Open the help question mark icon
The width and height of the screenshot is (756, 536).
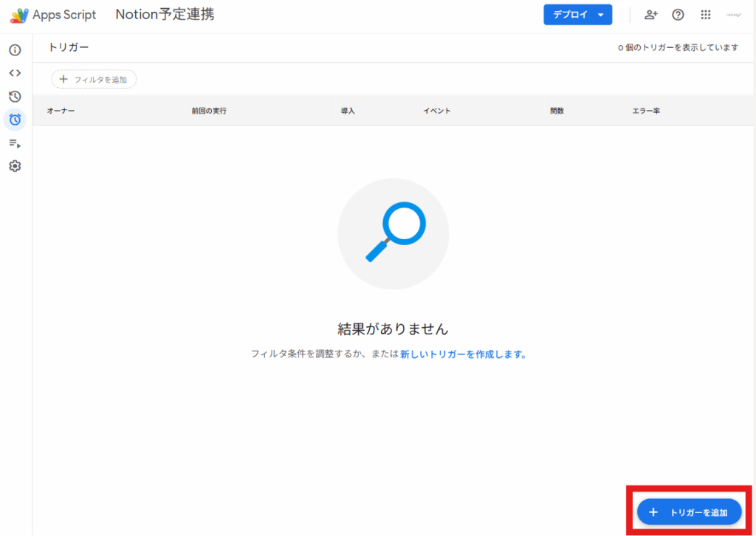678,15
